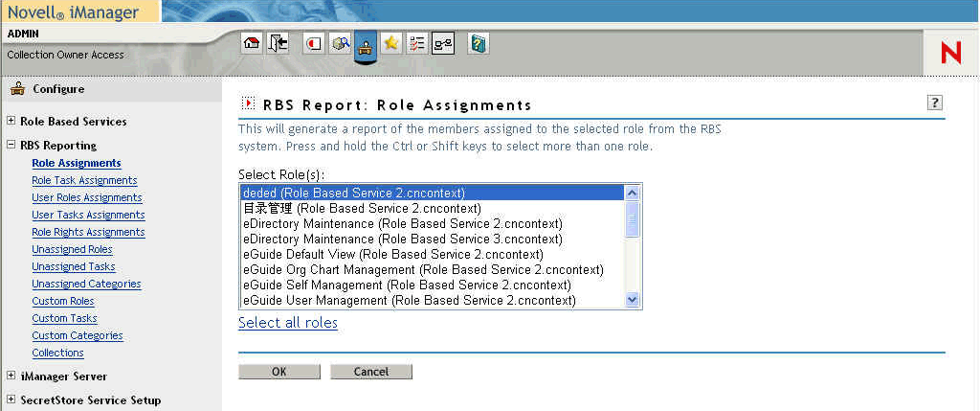Click the Monitor network icon
Viewport: 980px width, 411px height.
coord(442,43)
